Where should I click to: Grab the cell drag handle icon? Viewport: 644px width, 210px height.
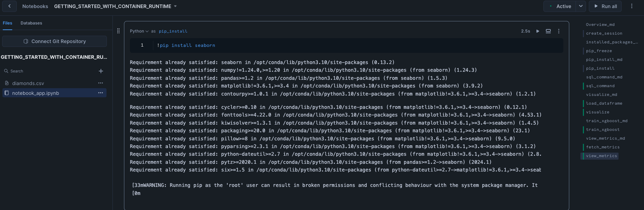118,31
